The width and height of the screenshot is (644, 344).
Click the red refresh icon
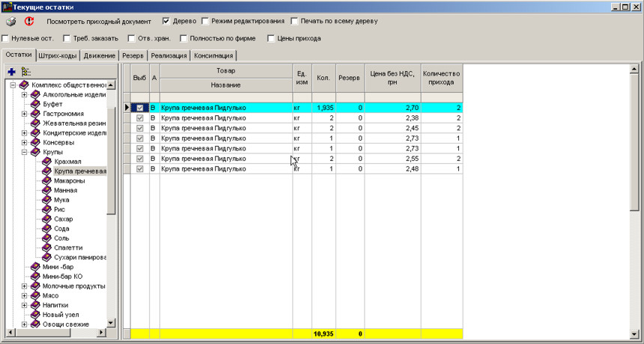click(x=30, y=22)
